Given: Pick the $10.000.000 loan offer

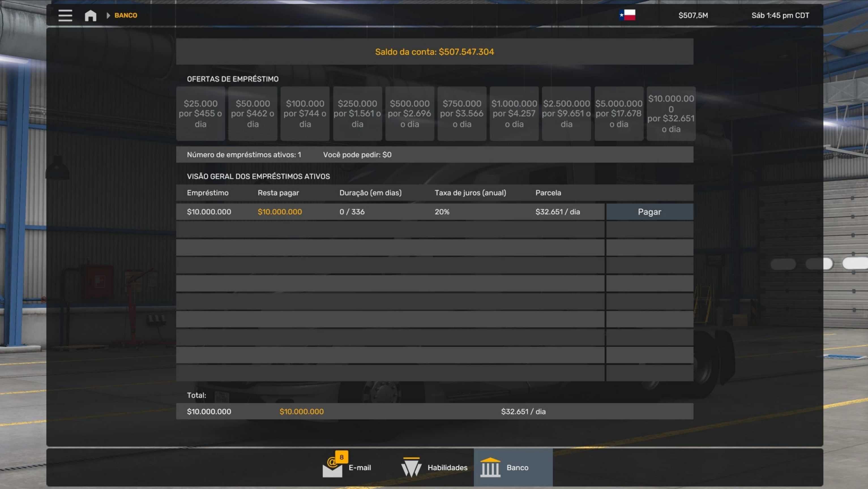Looking at the screenshot, I should pos(671,113).
